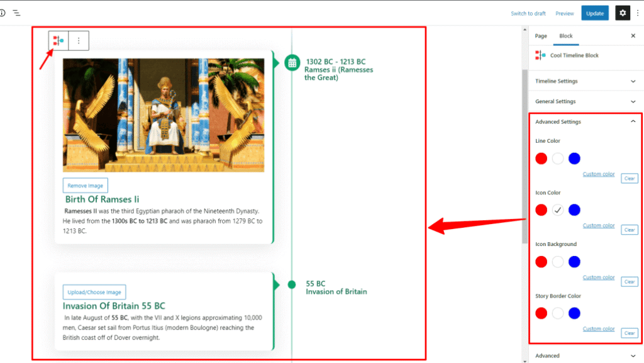Open the list view outline icon

(18, 13)
